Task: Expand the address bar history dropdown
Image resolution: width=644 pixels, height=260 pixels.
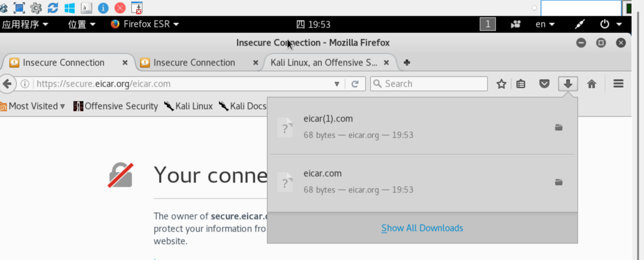Action: pyautogui.click(x=337, y=84)
